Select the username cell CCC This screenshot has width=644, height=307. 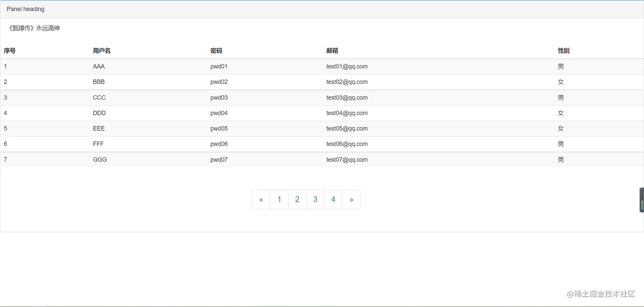coord(99,98)
